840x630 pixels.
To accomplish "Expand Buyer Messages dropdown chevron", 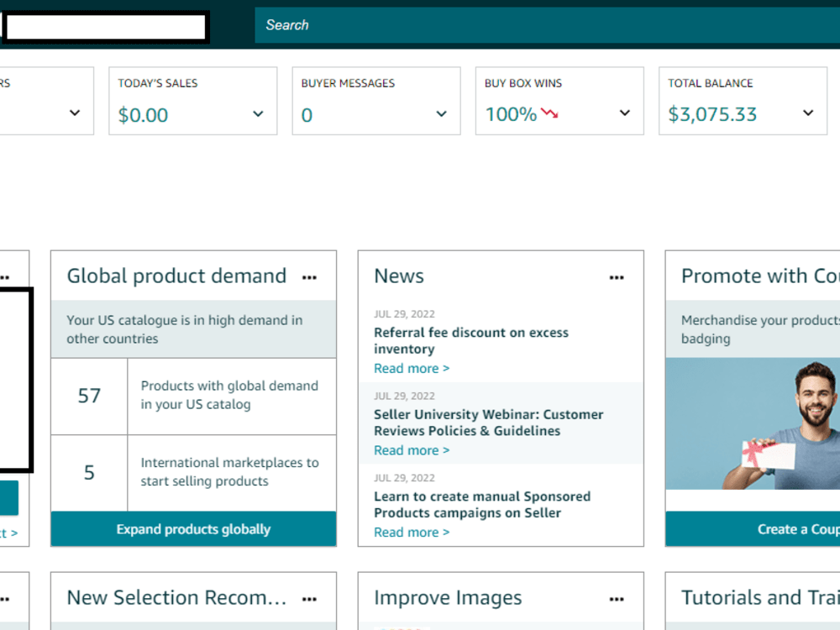I will coord(442,113).
